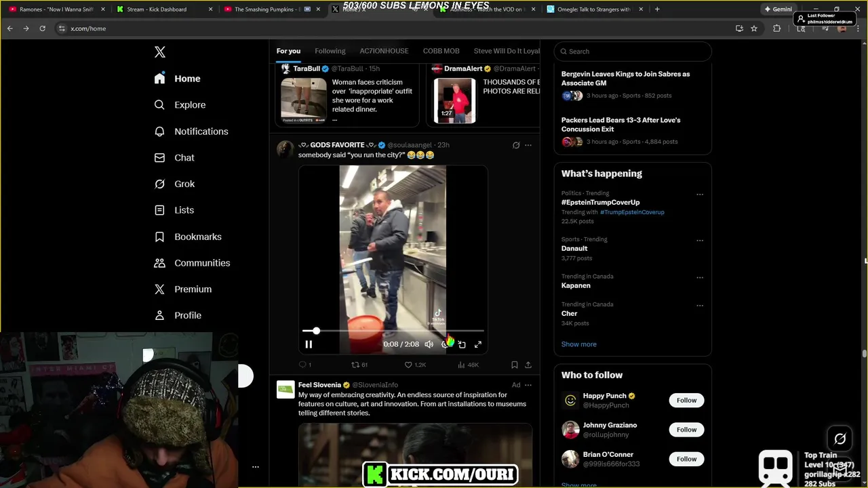Open DramaAlert video thumbnail
This screenshot has height=488, width=868.
(455, 100)
